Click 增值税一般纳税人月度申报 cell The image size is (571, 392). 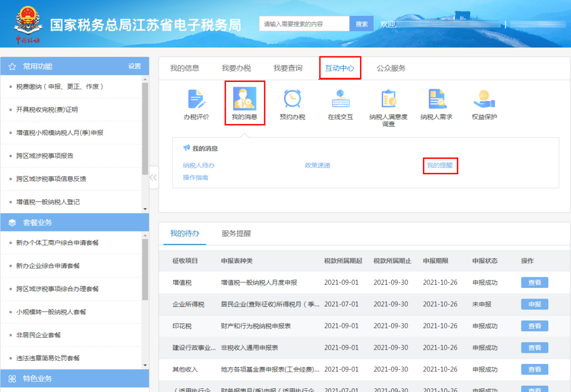259,283
